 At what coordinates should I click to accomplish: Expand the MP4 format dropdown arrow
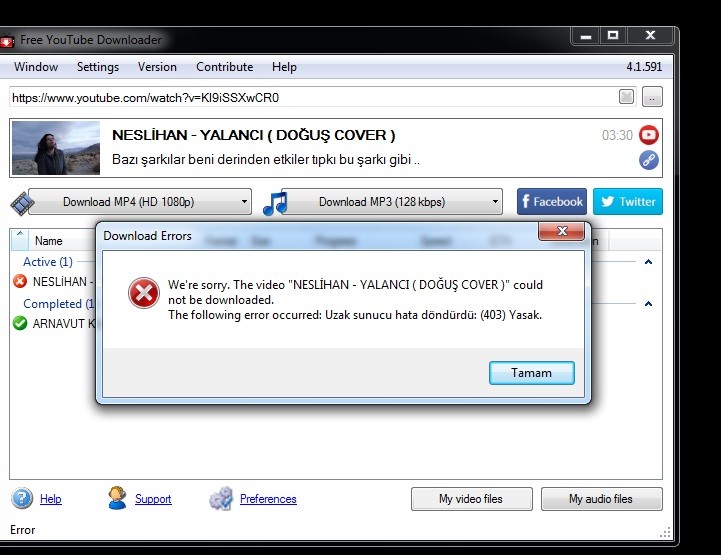coord(244,201)
